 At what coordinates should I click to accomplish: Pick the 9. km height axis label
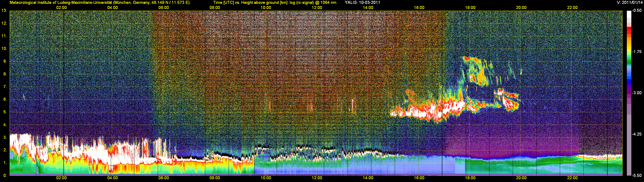pyautogui.click(x=5, y=61)
